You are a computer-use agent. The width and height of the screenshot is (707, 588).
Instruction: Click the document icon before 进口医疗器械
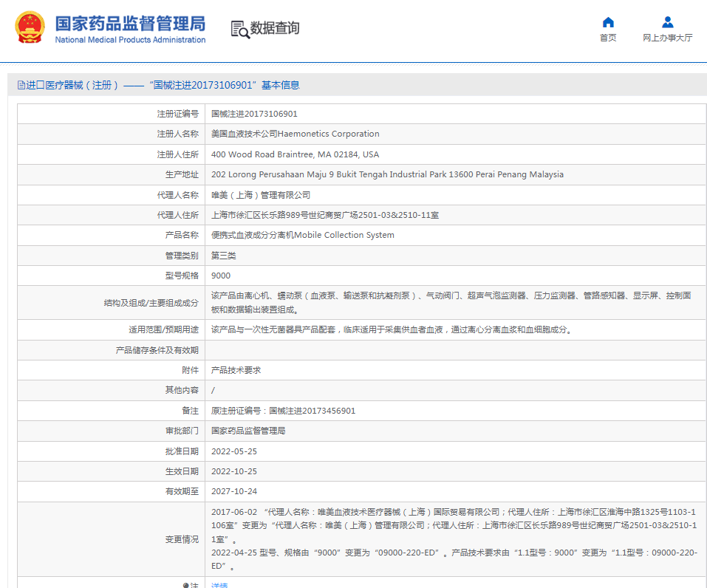pos(21,86)
